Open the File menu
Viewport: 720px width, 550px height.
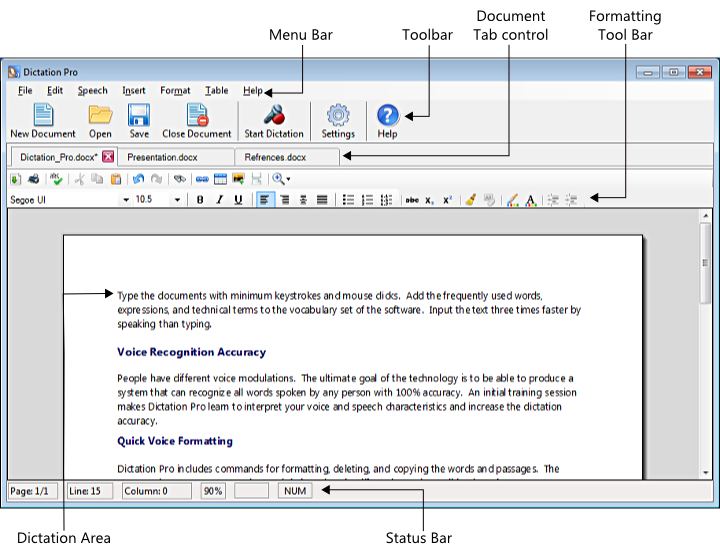[25, 91]
